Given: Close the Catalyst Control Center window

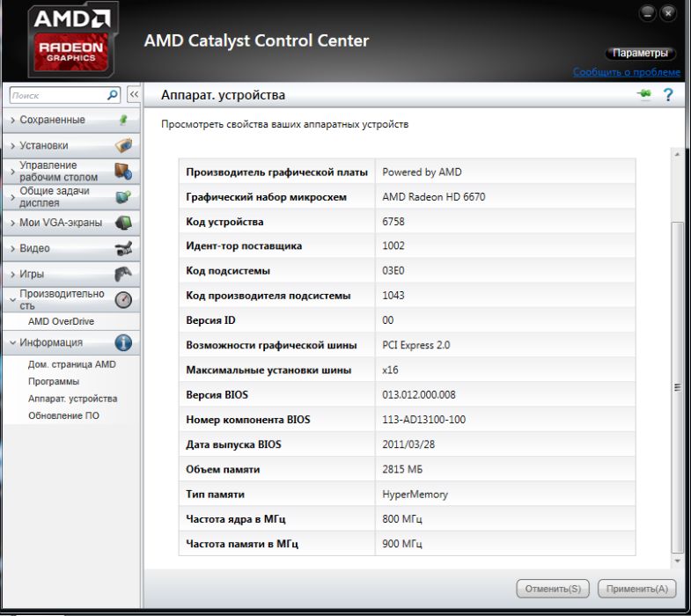Looking at the screenshot, I should [668, 13].
